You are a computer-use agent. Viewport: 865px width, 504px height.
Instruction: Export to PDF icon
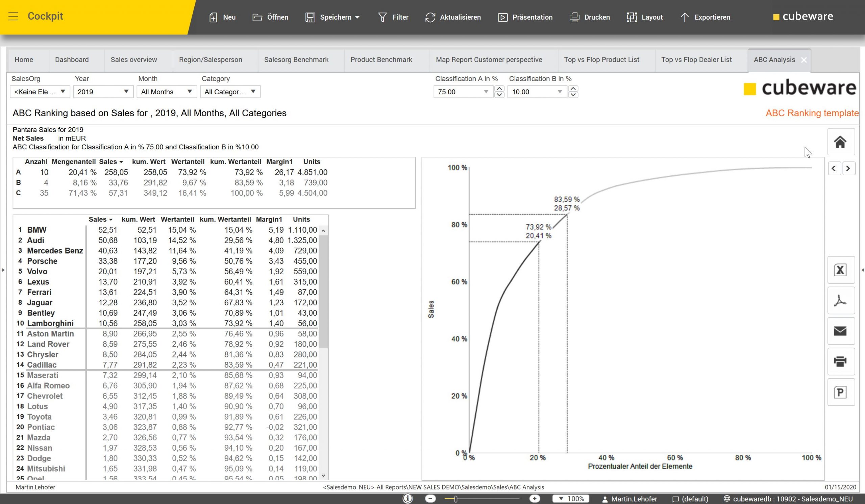(x=841, y=301)
